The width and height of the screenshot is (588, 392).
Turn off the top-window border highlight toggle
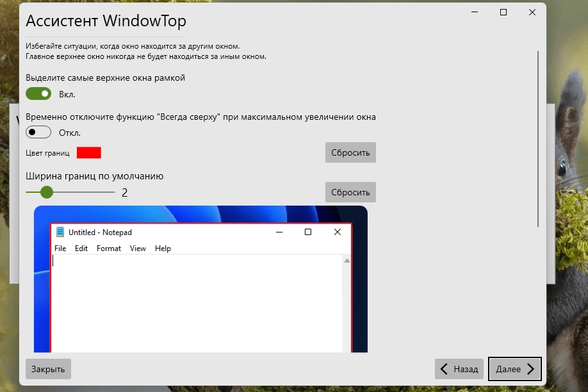(x=38, y=94)
